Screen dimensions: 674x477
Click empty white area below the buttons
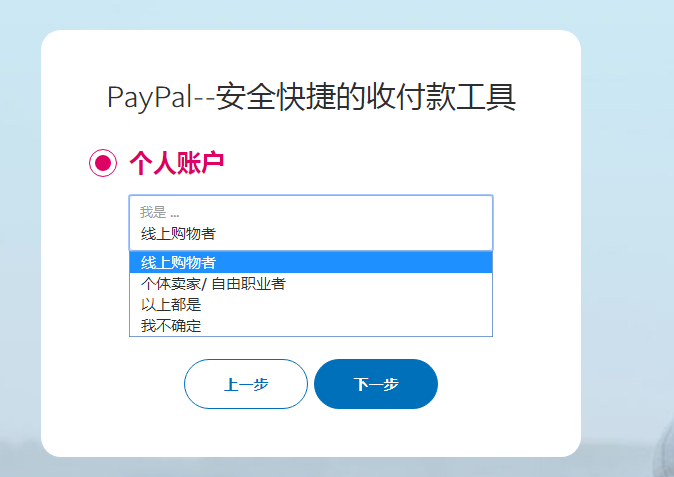[x=311, y=432]
